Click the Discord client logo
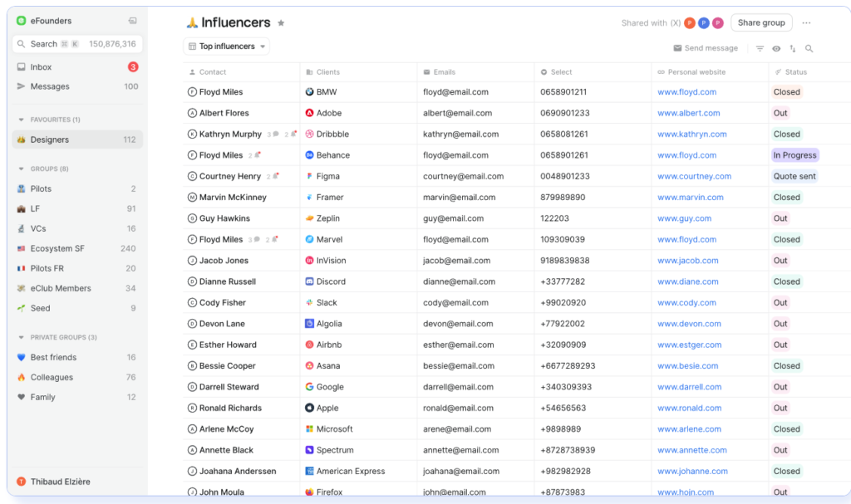The height and width of the screenshot is (504, 851). (309, 281)
